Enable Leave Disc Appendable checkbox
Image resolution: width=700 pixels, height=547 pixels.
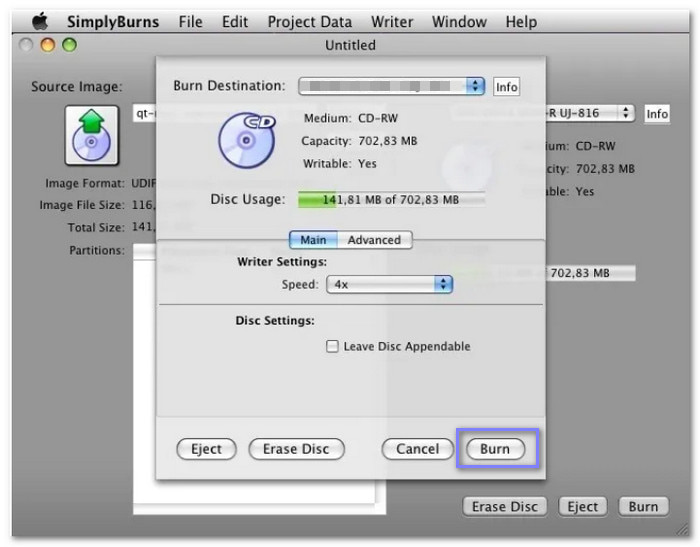[x=332, y=347]
